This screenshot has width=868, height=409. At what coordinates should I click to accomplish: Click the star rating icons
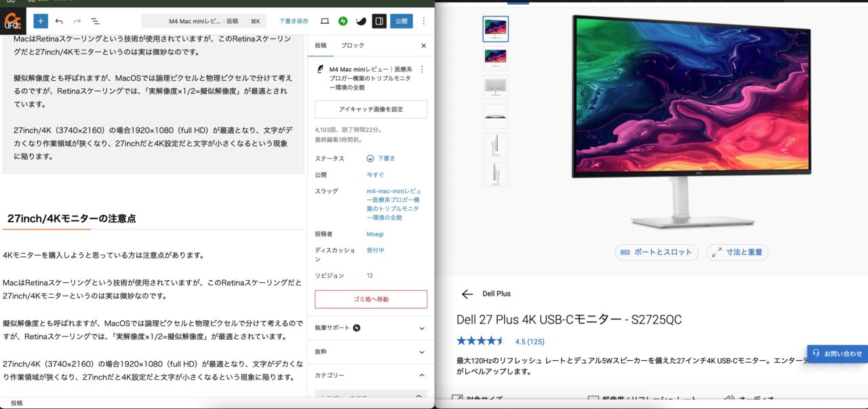point(481,340)
